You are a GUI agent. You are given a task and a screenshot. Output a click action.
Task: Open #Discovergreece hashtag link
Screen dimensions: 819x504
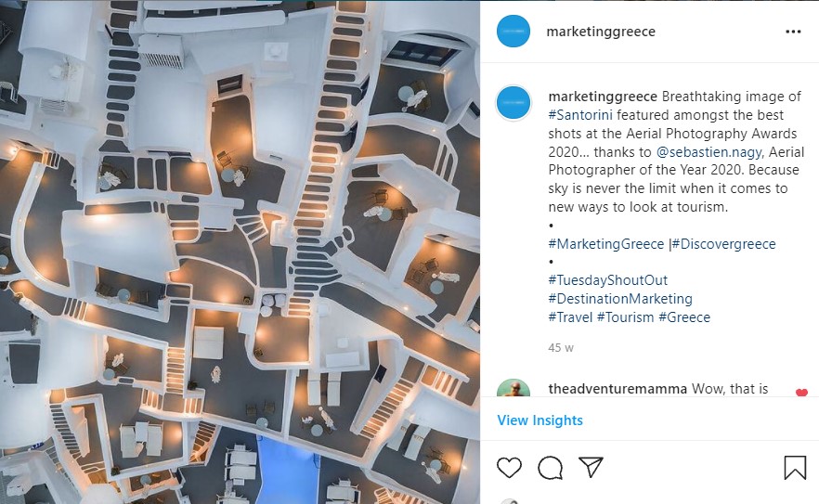(723, 244)
